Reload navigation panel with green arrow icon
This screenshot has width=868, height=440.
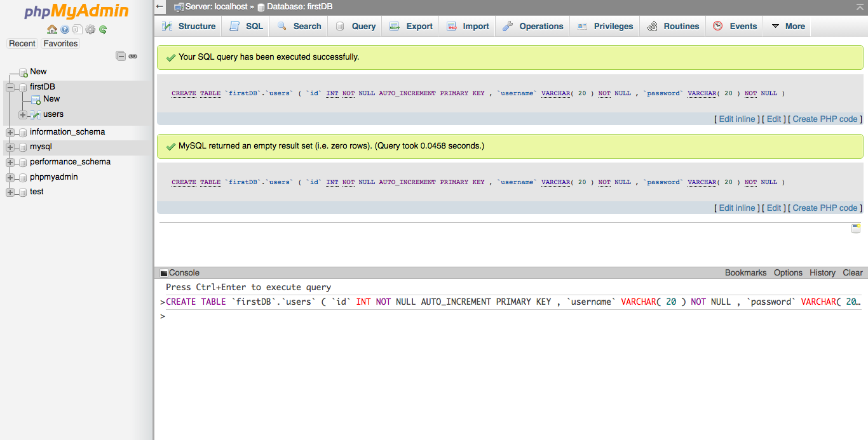103,29
